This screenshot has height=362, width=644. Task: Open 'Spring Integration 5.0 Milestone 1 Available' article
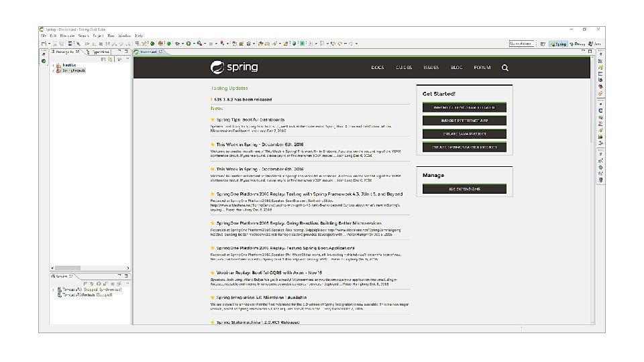click(261, 298)
